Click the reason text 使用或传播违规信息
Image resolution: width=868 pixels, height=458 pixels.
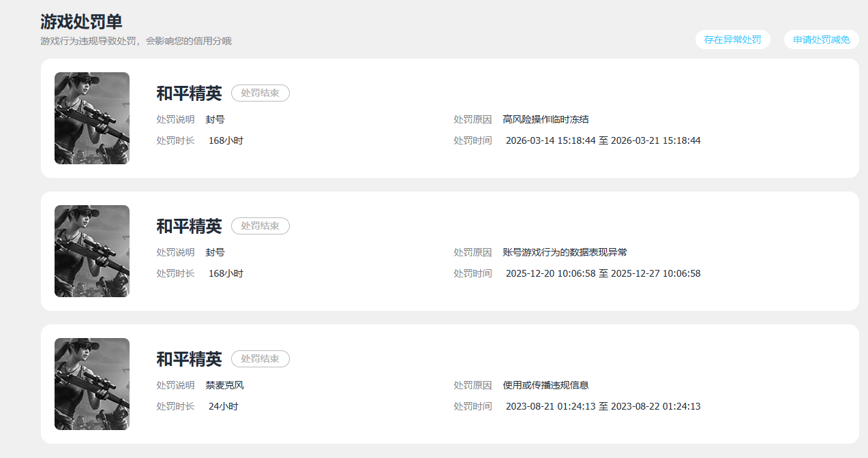[545, 385]
